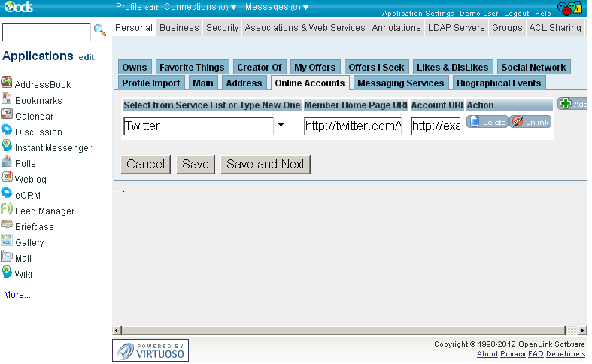Unlink the Twitter online account
This screenshot has height=364, width=592.
(x=530, y=121)
